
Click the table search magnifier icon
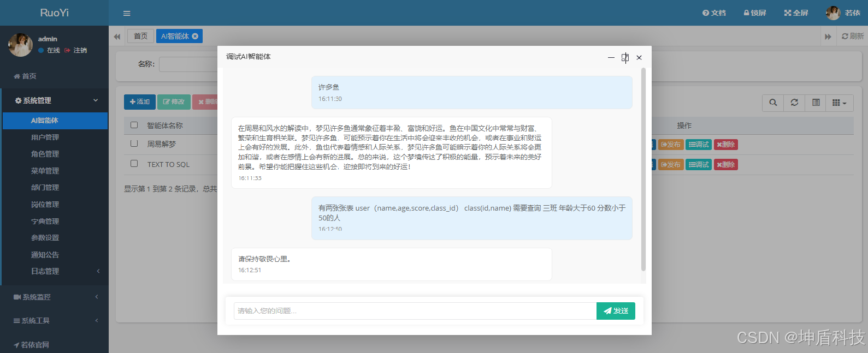point(773,103)
